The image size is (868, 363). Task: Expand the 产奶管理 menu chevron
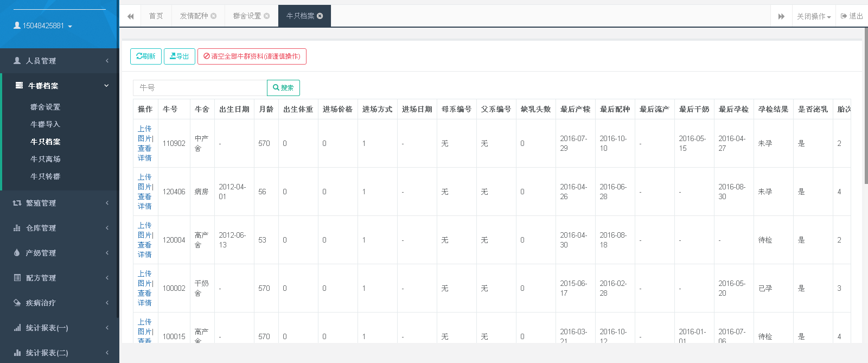(x=107, y=253)
